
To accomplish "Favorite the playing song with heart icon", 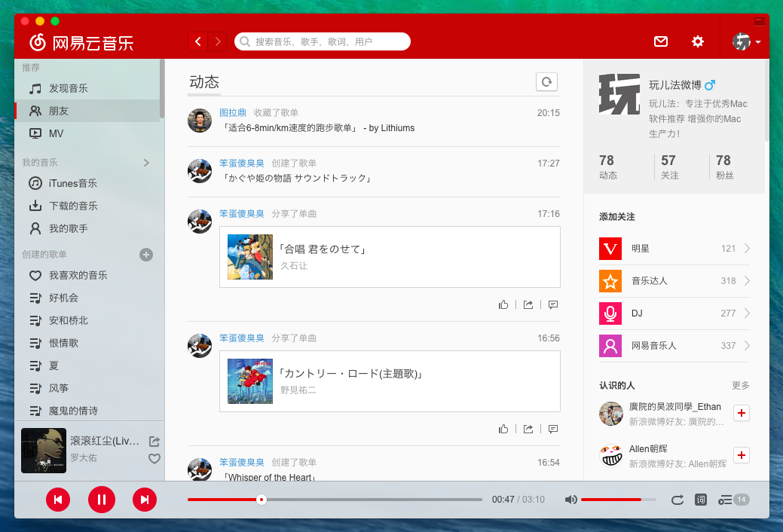I will click(154, 458).
